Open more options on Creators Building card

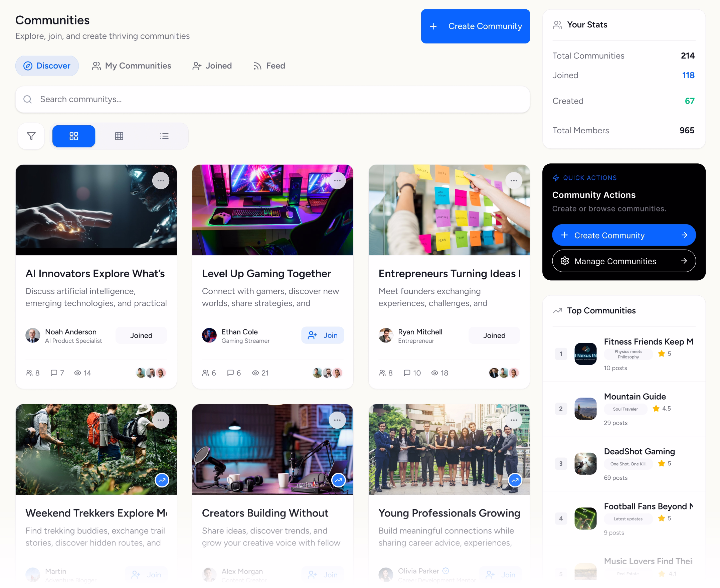[x=338, y=420]
